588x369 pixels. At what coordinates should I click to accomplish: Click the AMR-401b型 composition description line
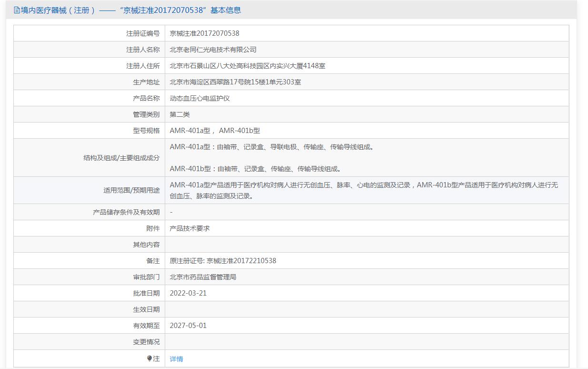coord(255,169)
